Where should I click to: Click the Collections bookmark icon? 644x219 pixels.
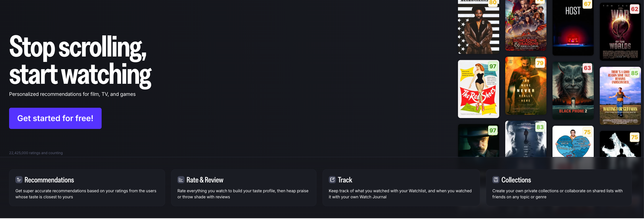(x=496, y=180)
